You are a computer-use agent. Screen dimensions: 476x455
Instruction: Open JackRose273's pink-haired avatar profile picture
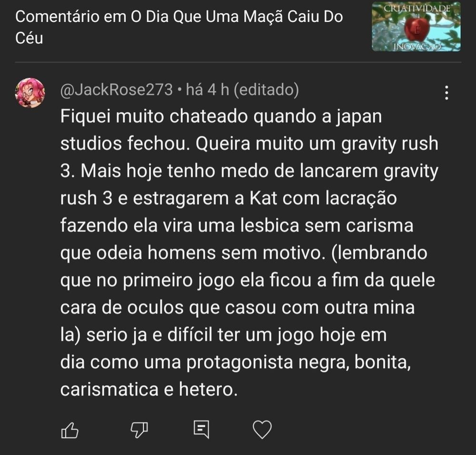pos(30,93)
